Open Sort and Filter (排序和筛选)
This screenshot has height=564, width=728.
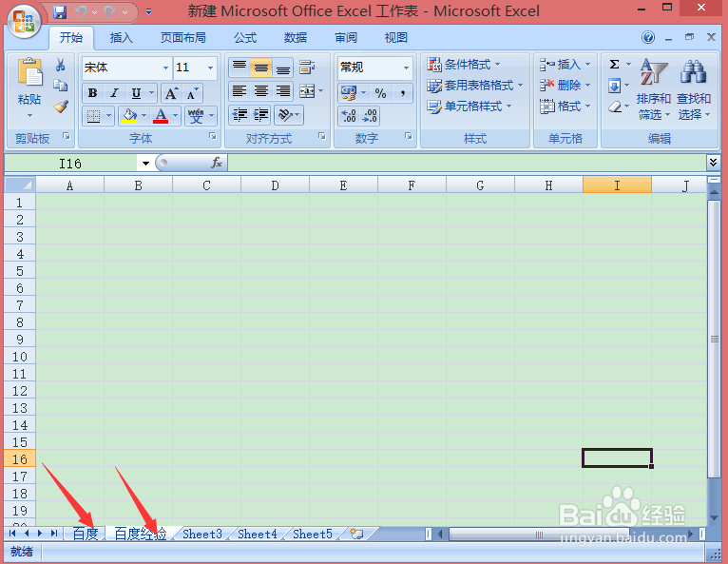[x=654, y=89]
